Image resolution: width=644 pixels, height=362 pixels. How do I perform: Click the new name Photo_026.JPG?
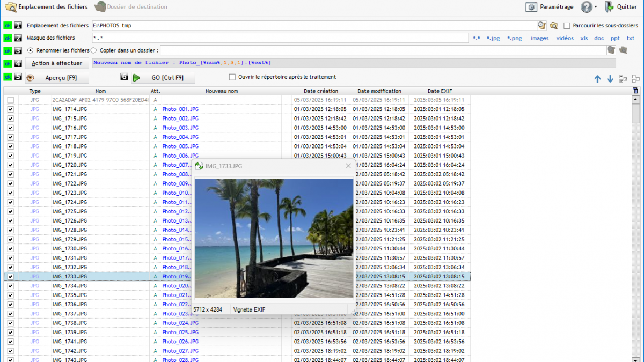[180, 342]
